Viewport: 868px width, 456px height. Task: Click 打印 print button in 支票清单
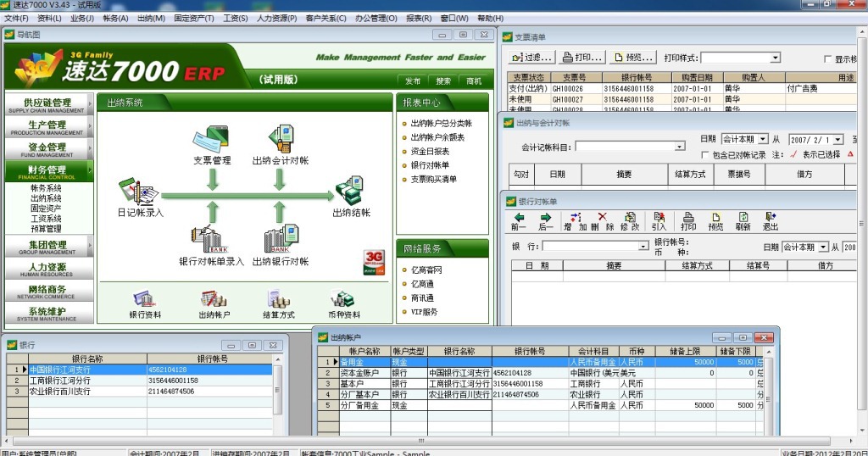pos(581,58)
